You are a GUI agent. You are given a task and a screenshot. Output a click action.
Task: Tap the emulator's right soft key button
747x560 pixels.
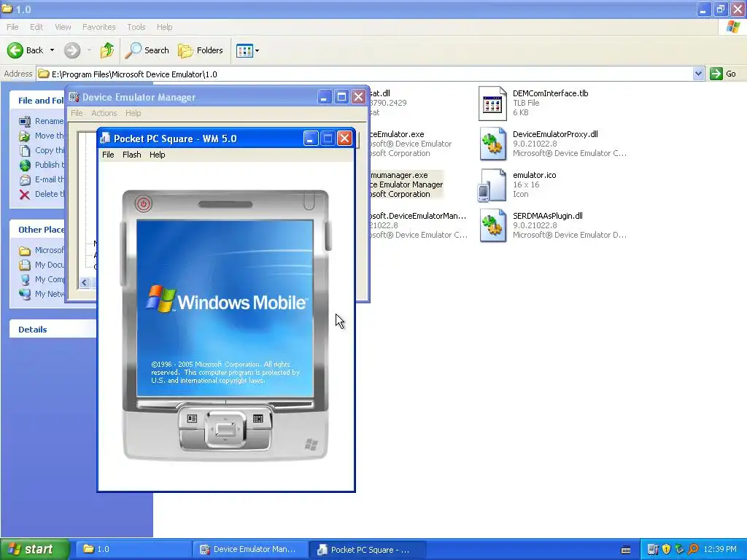click(258, 419)
